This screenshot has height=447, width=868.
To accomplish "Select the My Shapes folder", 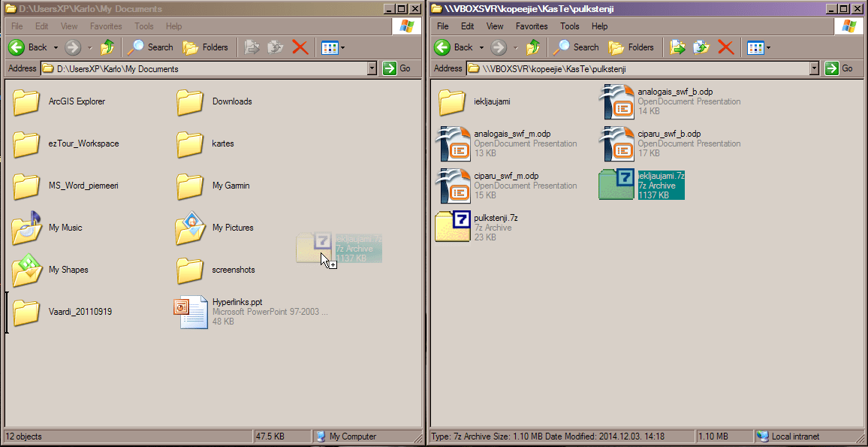I will tap(50, 270).
